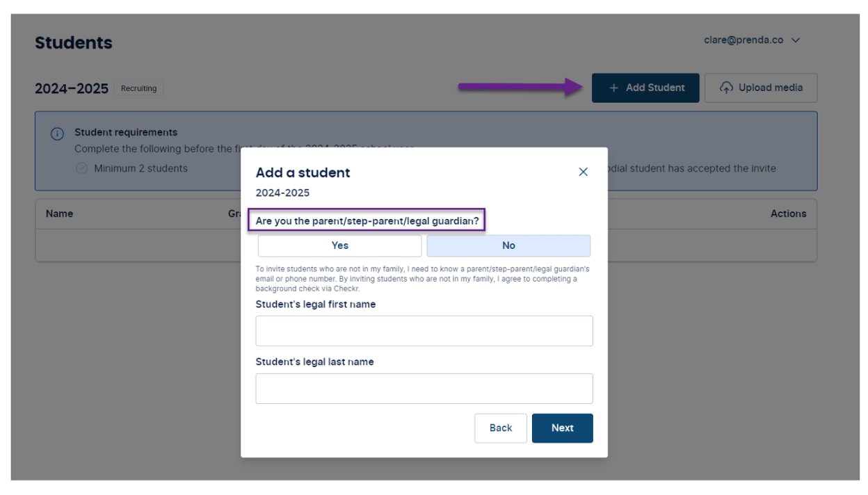Image resolution: width=868 pixels, height=495 pixels.
Task: Select No for parent/legal guardian question
Action: coord(508,245)
